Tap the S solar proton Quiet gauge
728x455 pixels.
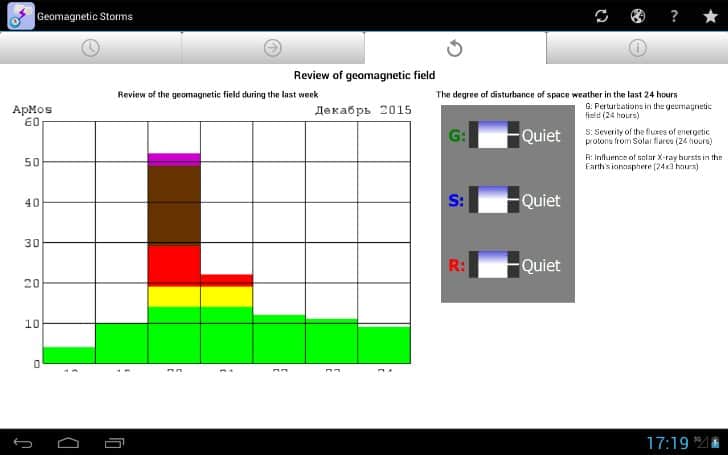coord(494,201)
